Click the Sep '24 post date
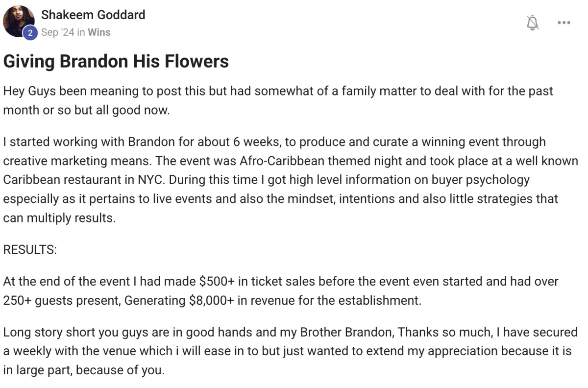Image resolution: width=588 pixels, height=388 pixels. pyautogui.click(x=58, y=32)
